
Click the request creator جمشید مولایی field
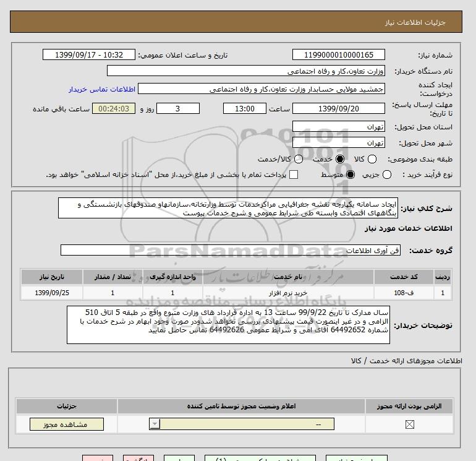click(x=261, y=89)
